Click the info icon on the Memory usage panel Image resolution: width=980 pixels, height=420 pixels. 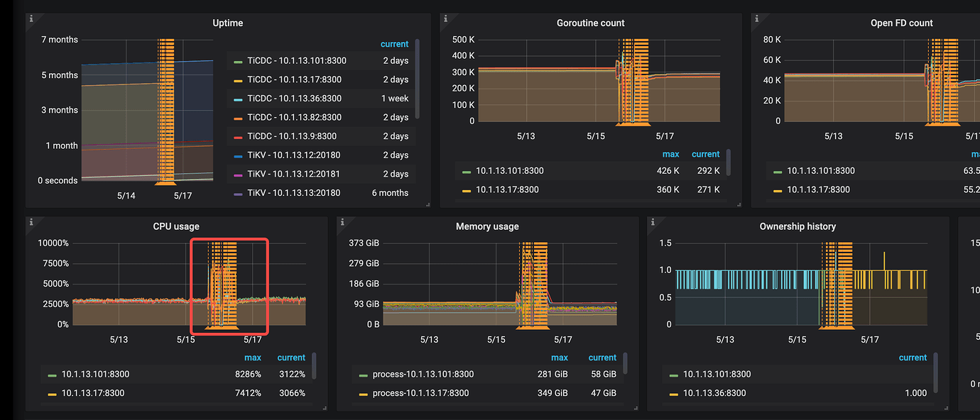[342, 222]
